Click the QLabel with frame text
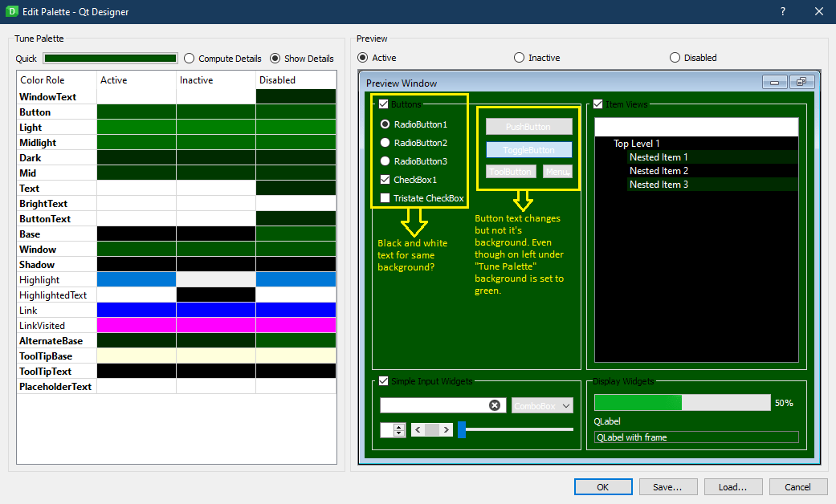Screen dimensions: 836x504 click(632, 437)
